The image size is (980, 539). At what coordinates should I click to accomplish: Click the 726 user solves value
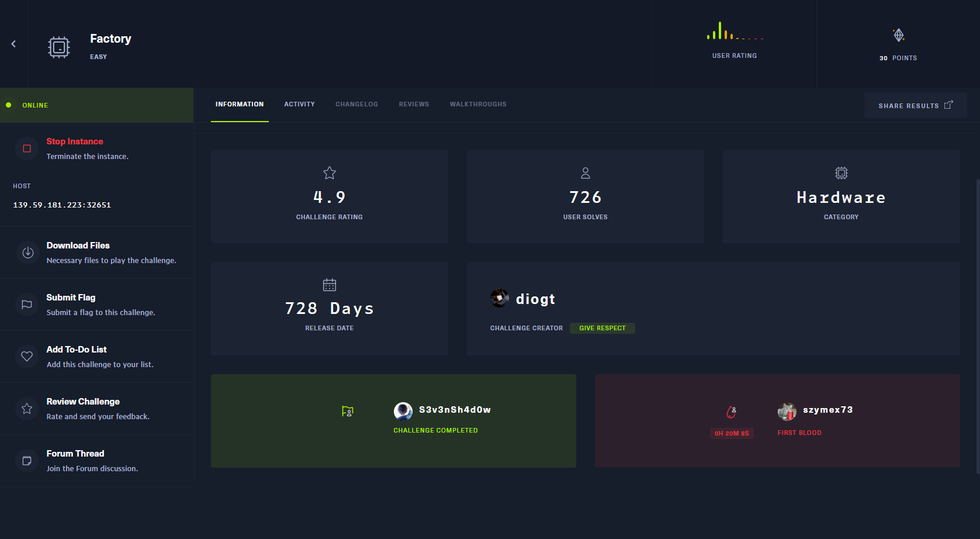pos(586,198)
